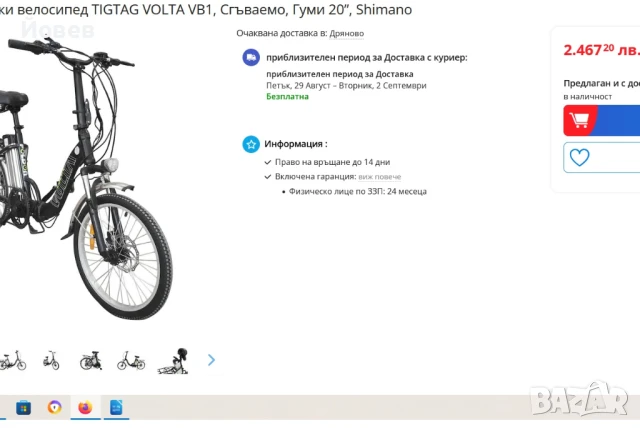
Task: Open the LibreOffice Writer taskbar icon
Action: pyautogui.click(x=116, y=407)
